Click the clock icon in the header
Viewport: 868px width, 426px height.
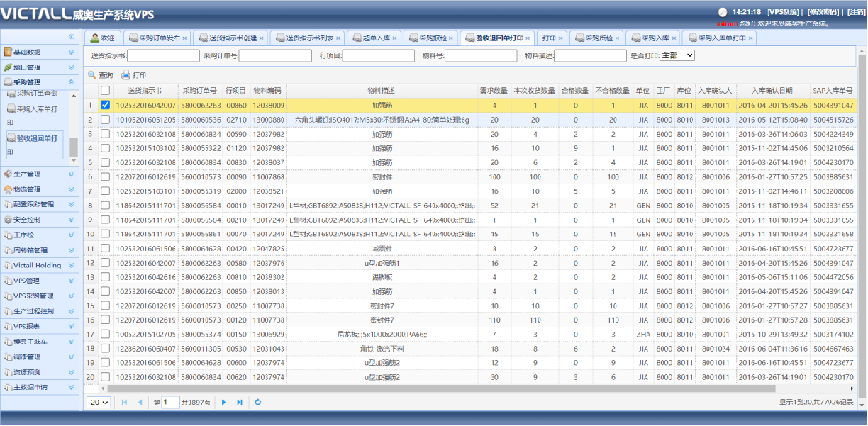coord(723,12)
